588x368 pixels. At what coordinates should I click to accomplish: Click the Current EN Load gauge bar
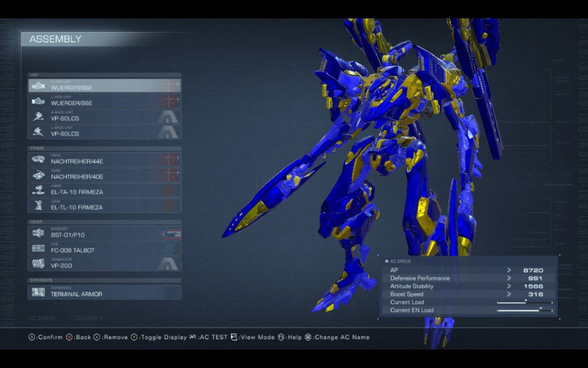[x=525, y=310]
